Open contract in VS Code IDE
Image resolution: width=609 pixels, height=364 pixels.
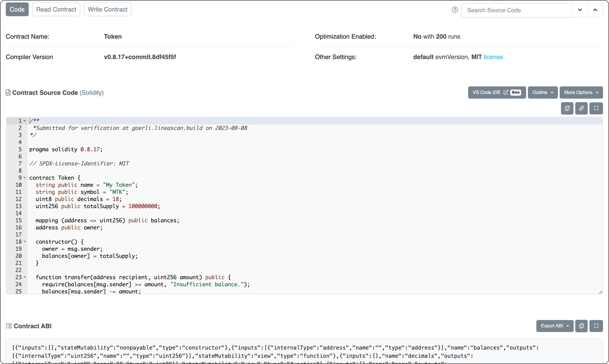click(x=497, y=92)
